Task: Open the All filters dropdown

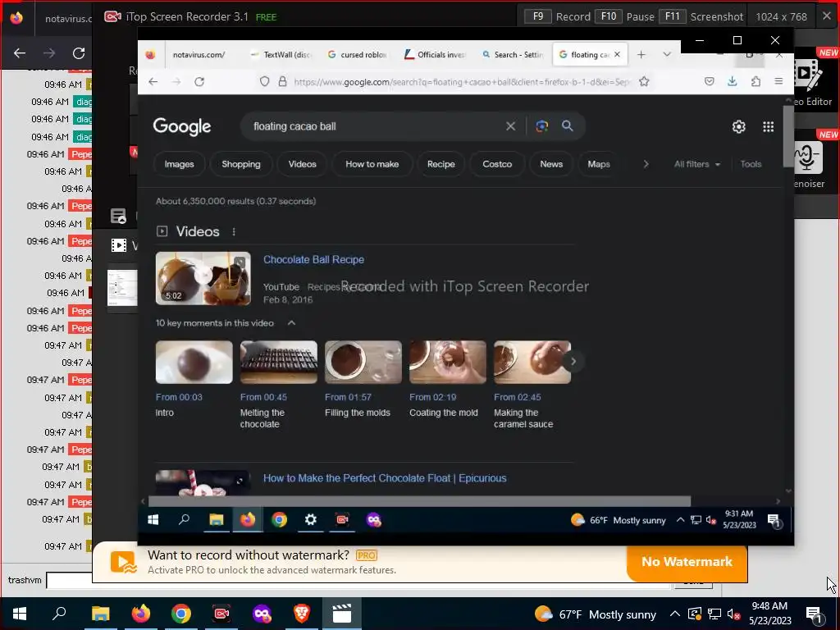Action: pos(697,164)
